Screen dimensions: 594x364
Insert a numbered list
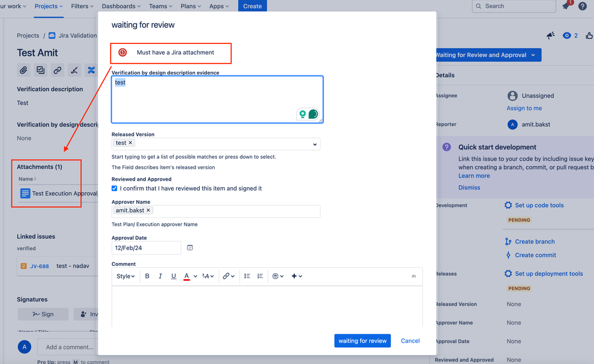tap(260, 276)
